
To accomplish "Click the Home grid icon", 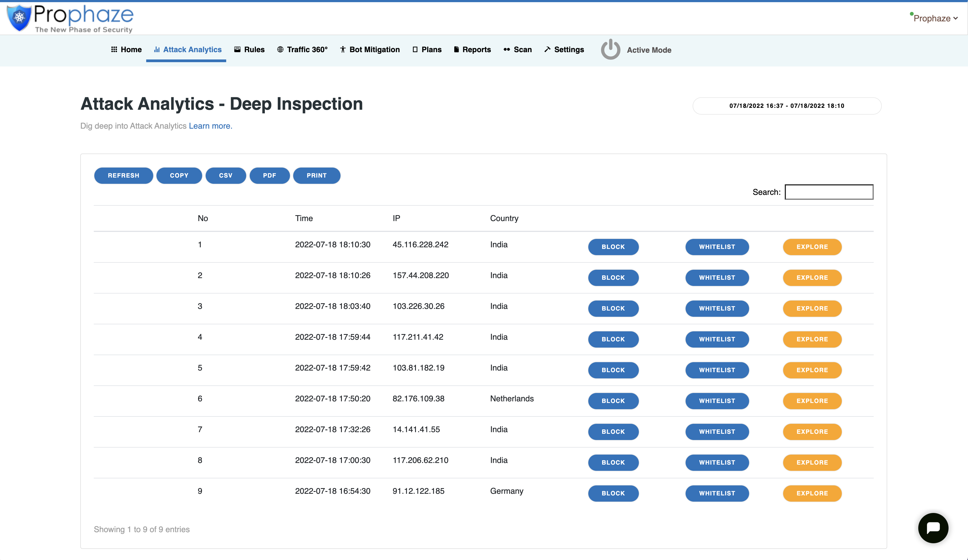I will coord(114,49).
